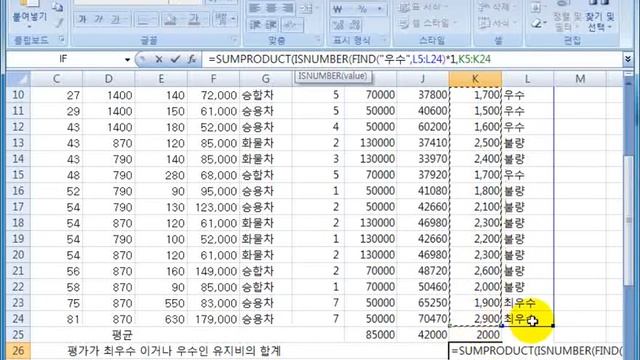Open the alignment (맞춤) dialog launcher
Viewport: 640px width, 360px height.
317,39
